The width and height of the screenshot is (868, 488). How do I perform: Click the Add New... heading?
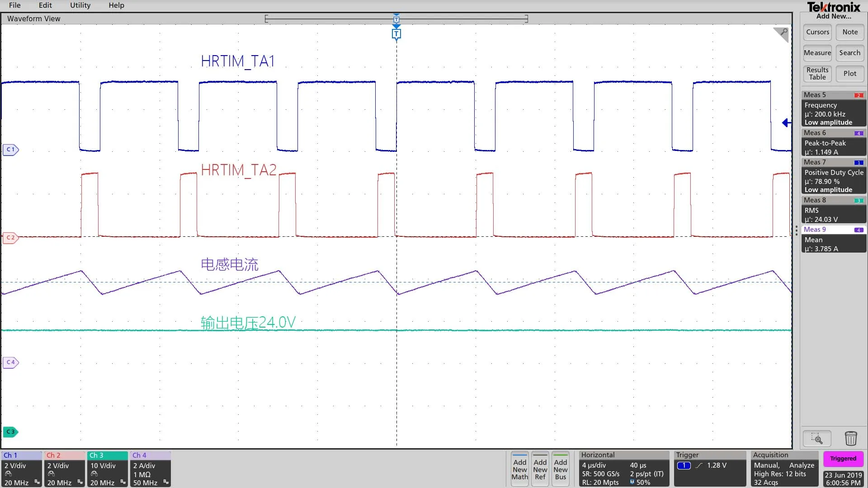tap(833, 16)
